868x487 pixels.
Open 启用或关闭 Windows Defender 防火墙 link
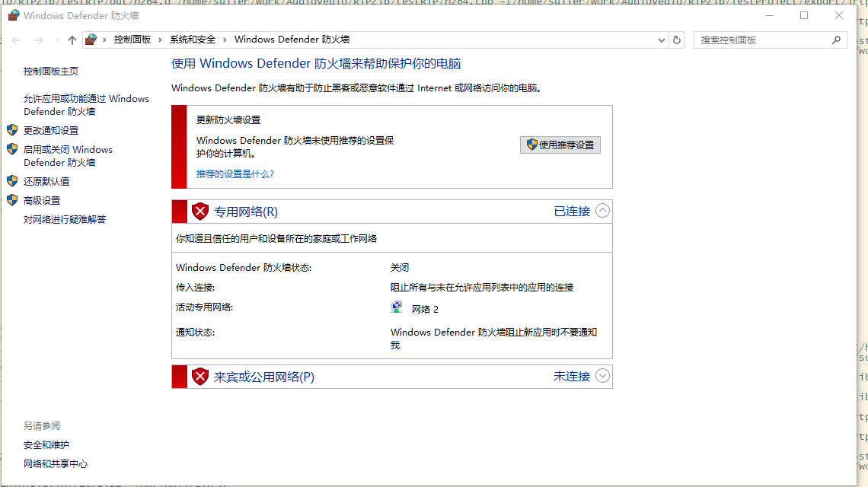(68, 156)
